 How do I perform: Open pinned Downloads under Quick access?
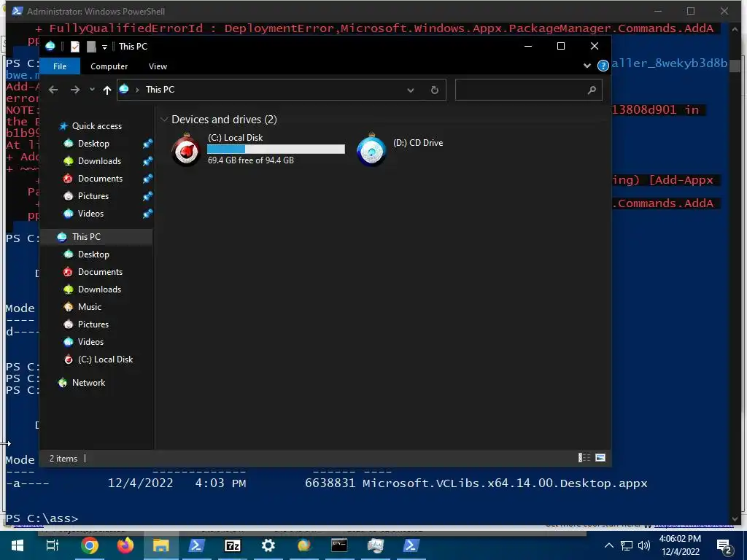coord(99,161)
